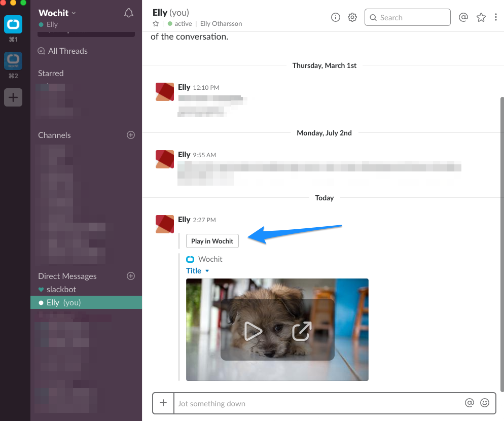Screen dimensions: 504x421
Task: Click the Channels section header
Action: [x=54, y=135]
